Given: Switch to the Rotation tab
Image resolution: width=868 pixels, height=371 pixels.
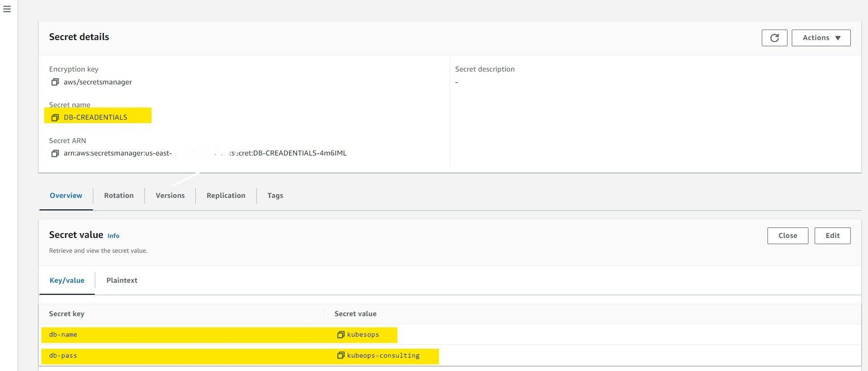Looking at the screenshot, I should tap(119, 196).
